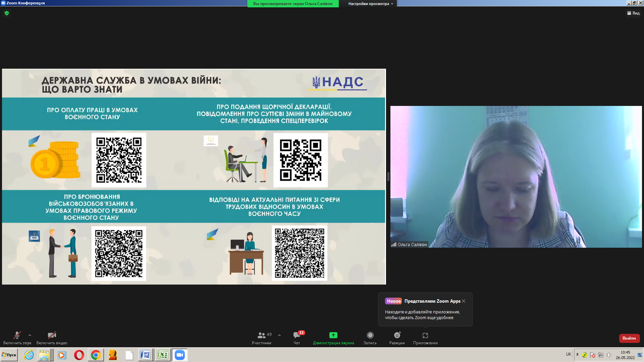This screenshot has height=362, width=644.
Task: Start Демонстрация экрана screen share
Action: 333,338
